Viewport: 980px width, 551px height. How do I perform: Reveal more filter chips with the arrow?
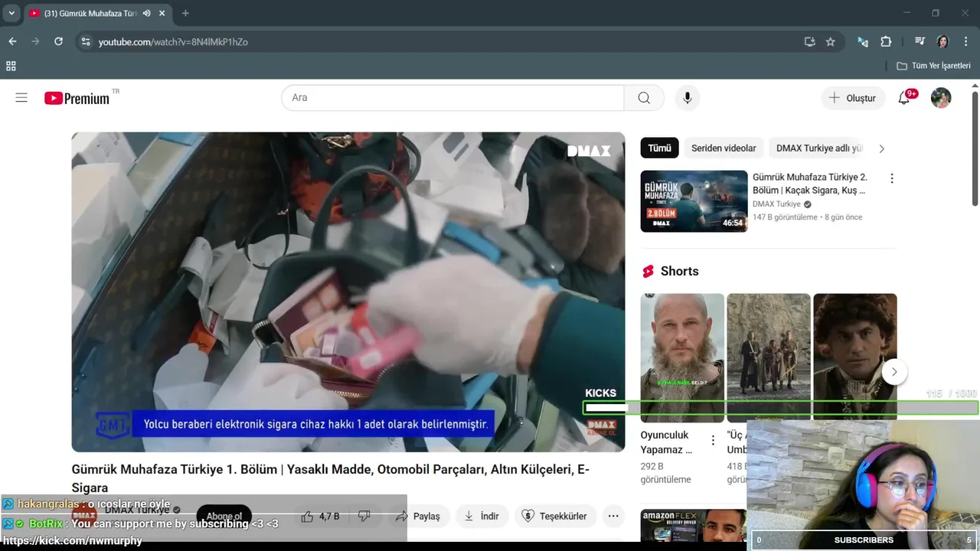click(x=881, y=148)
